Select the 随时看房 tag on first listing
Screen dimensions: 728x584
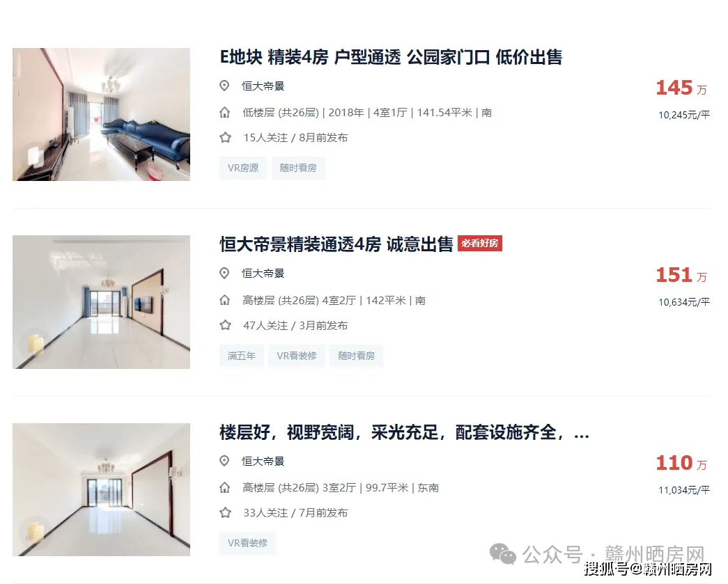pyautogui.click(x=298, y=168)
